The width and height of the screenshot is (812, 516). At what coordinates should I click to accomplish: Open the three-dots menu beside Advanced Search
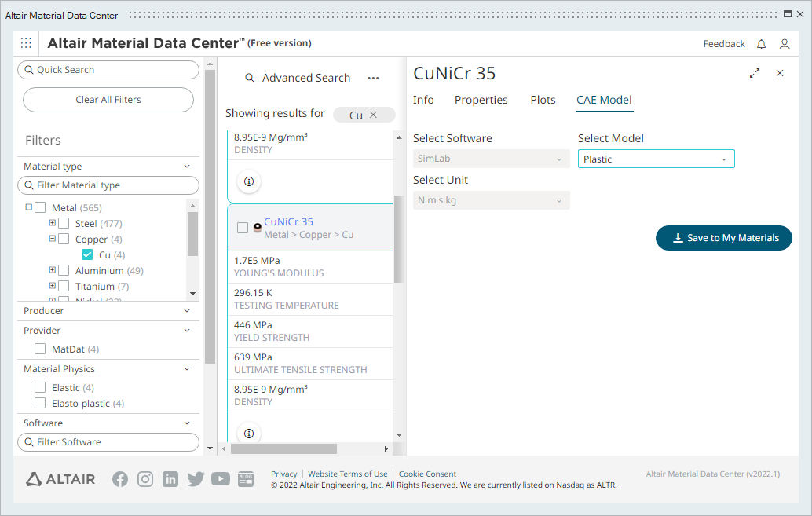coord(374,78)
